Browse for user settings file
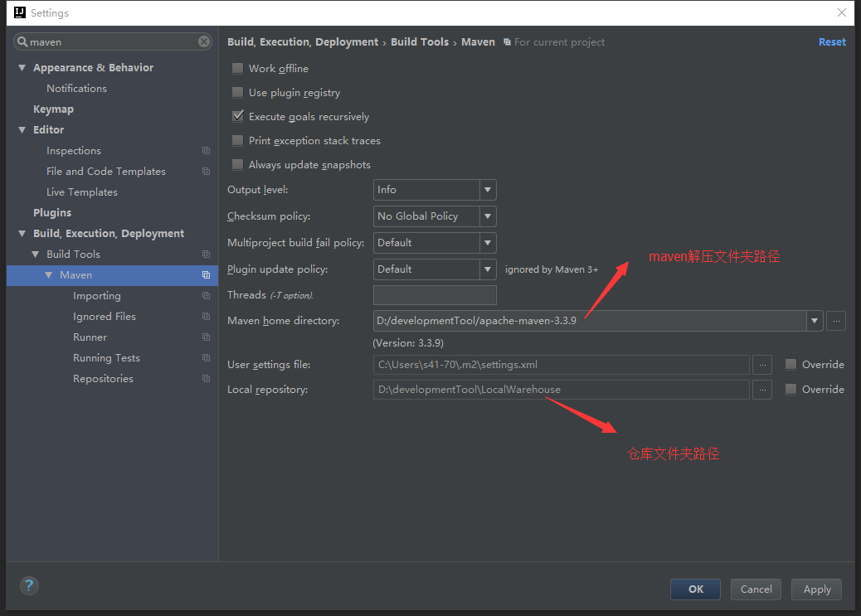Screen dimensions: 861x616 point(762,365)
